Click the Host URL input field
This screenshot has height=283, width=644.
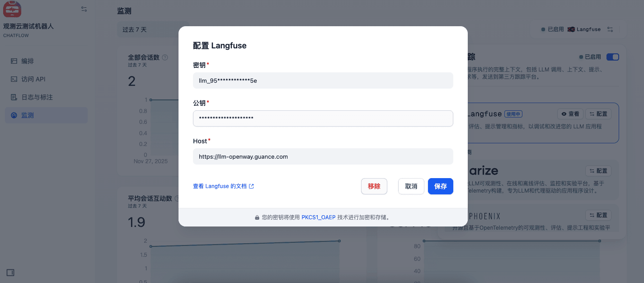tap(323, 156)
